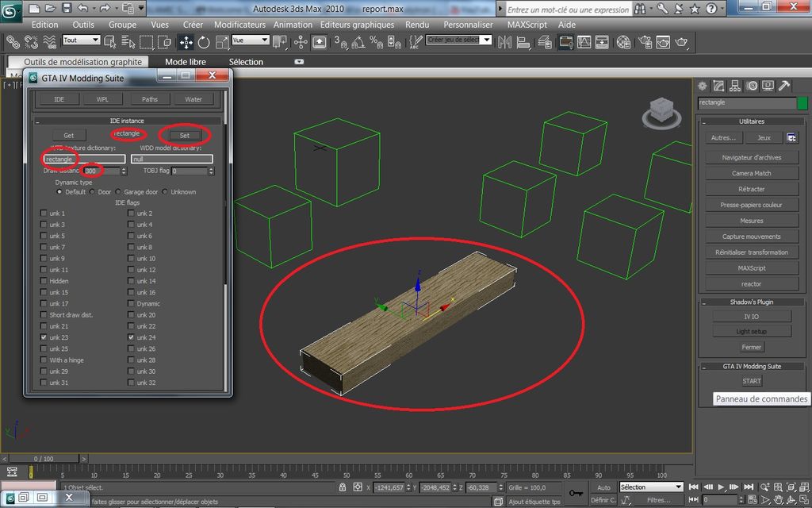812x508 pixels.
Task: Collapse the Shadow's Plugin rollout
Action: [x=704, y=302]
